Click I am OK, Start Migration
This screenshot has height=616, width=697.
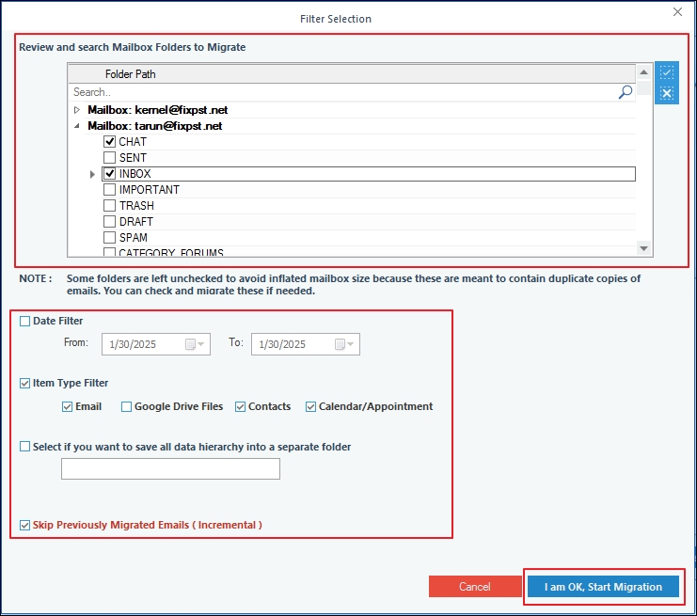603,587
